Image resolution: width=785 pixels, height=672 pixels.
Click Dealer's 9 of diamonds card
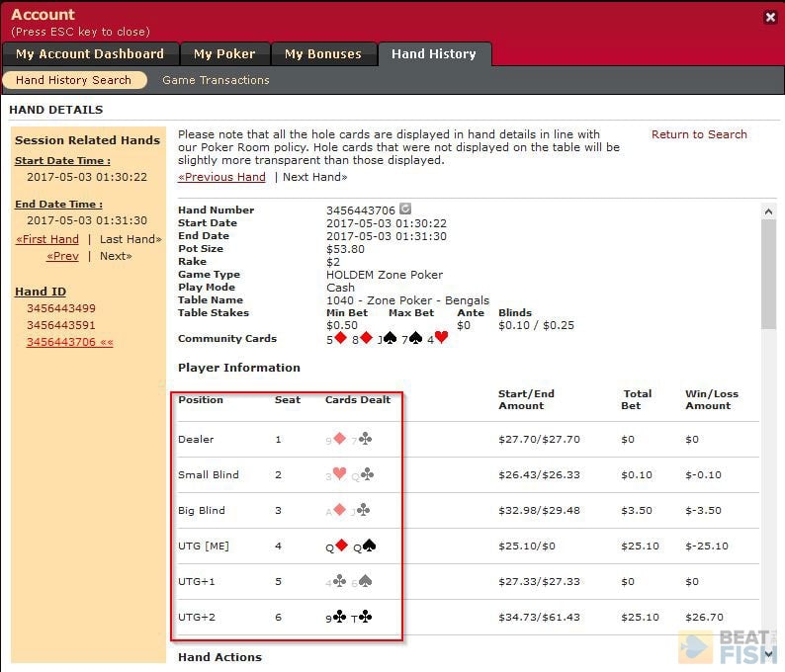pos(336,439)
